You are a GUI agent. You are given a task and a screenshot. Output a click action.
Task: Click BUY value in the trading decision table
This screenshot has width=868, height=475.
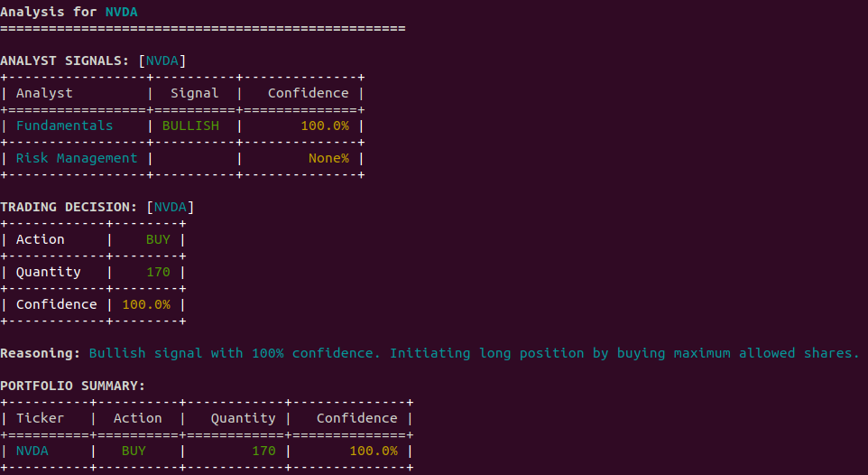(158, 239)
